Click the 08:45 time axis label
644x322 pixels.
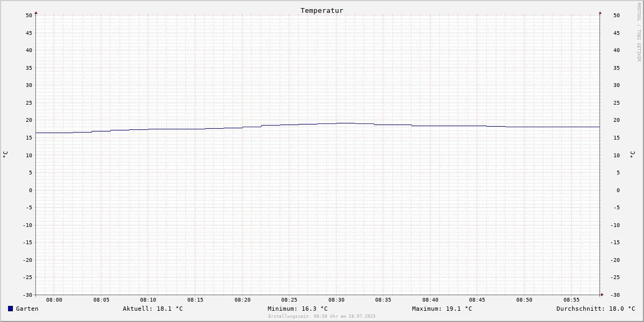477,300
